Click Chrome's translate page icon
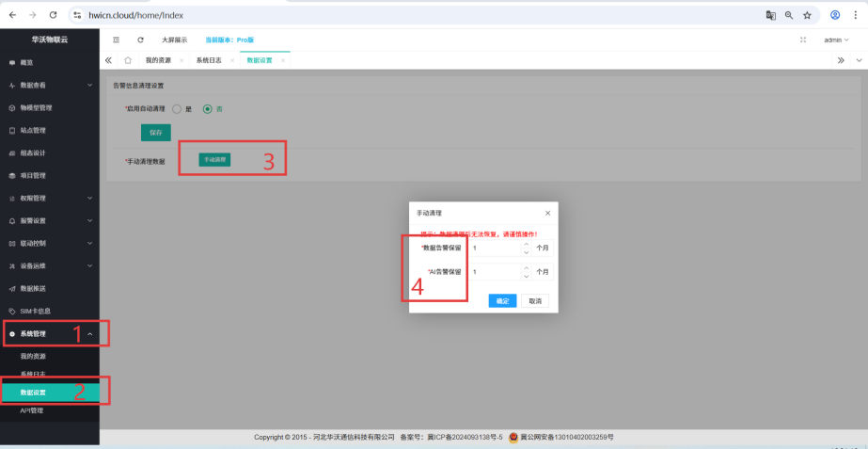This screenshot has height=449, width=868. click(x=770, y=15)
